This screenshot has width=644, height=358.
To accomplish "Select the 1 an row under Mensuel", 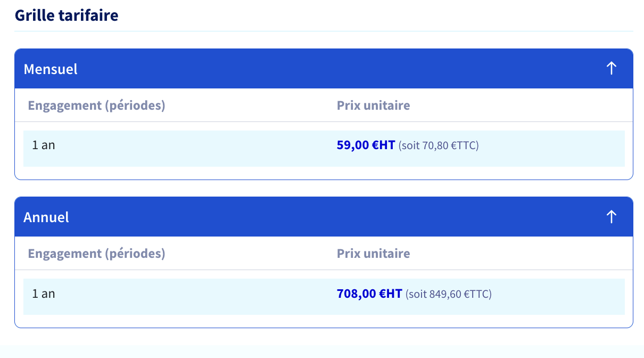I will point(324,149).
